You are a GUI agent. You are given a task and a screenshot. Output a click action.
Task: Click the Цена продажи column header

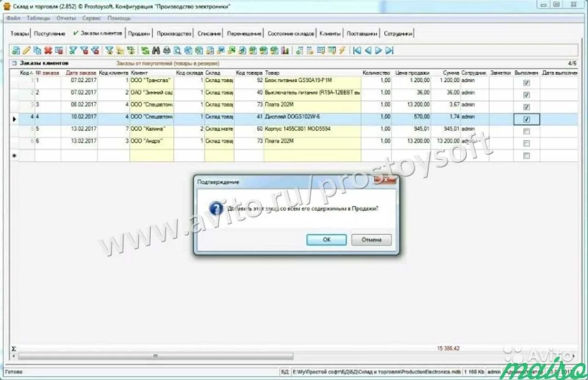412,73
